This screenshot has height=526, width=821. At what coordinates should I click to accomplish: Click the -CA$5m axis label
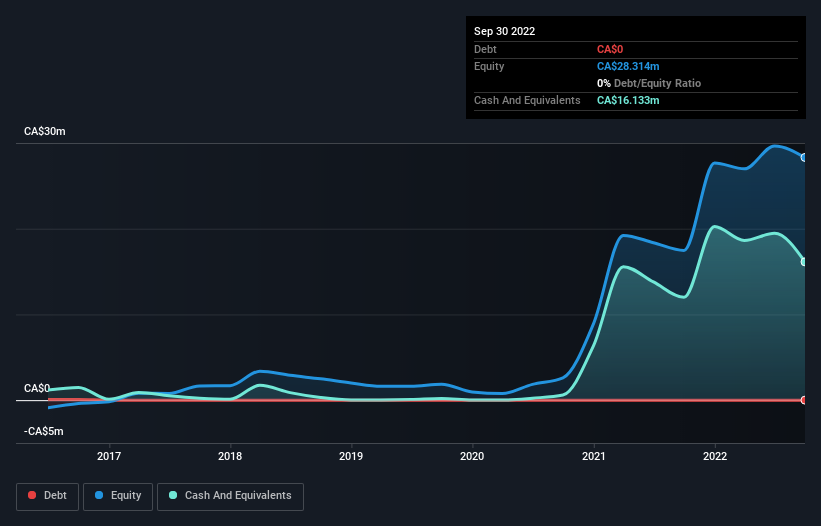click(x=43, y=431)
